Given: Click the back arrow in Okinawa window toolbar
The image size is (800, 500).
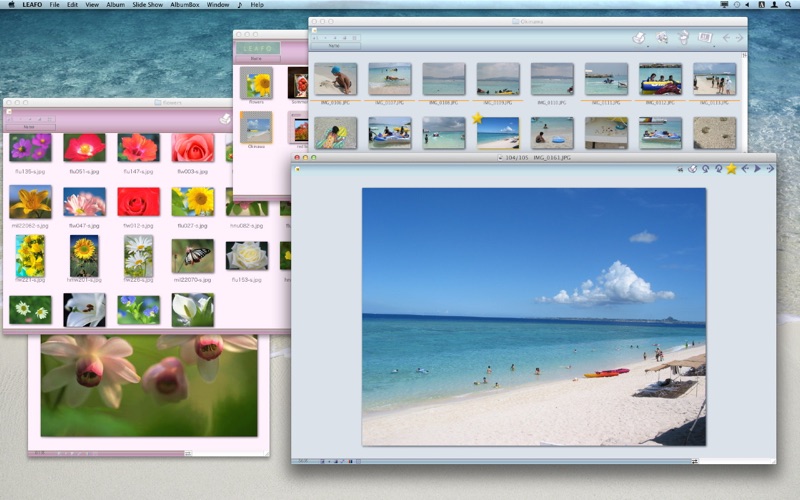Looking at the screenshot, I should tap(726, 38).
